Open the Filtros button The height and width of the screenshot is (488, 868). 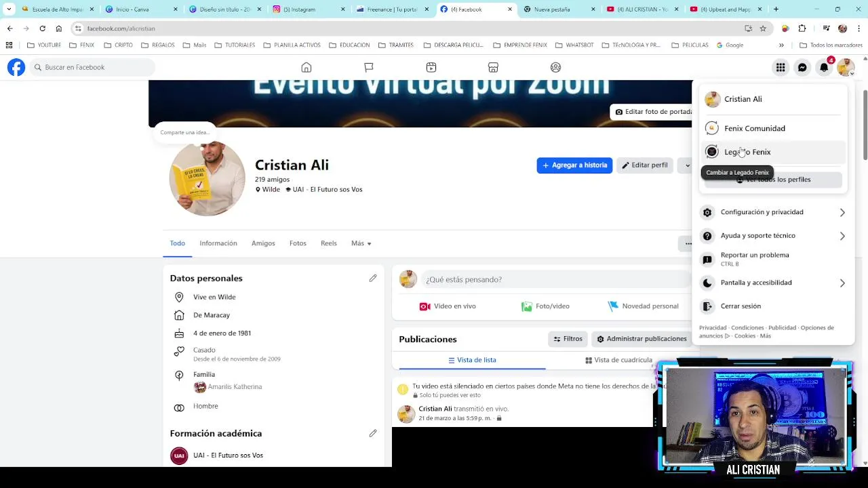[x=568, y=339]
